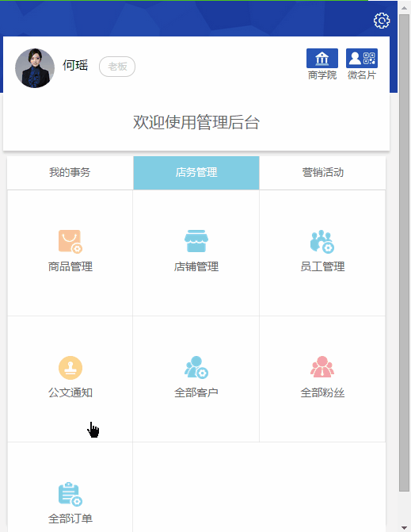The image size is (411, 532).
Task: Click the user avatar photo of 何瑶
Action: coord(35,68)
